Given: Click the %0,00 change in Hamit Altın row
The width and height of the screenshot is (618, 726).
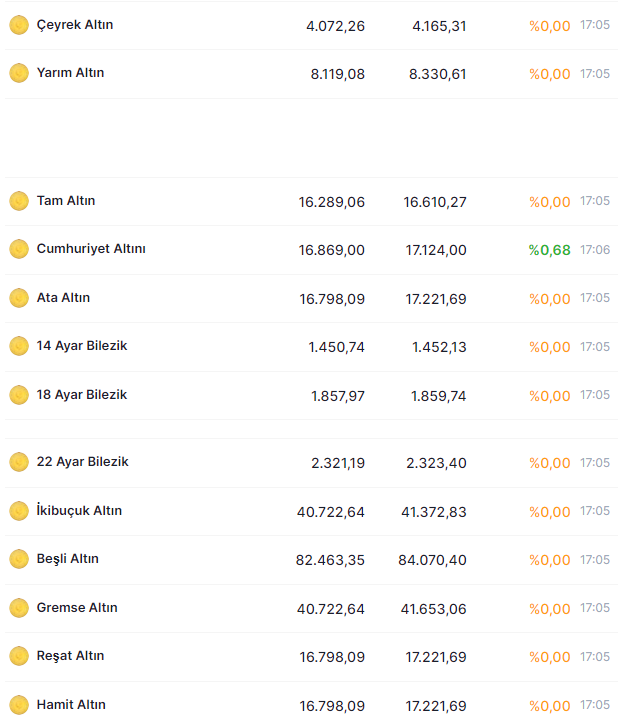Looking at the screenshot, I should pos(549,706).
